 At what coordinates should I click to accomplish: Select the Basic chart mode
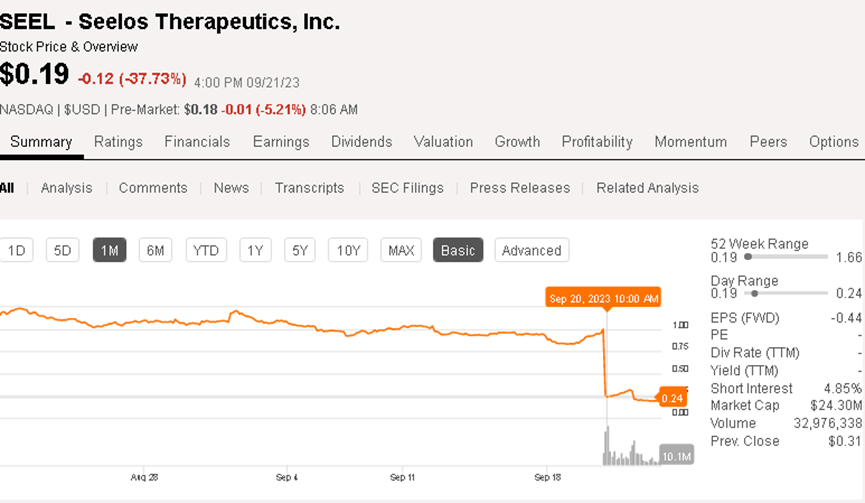[458, 250]
